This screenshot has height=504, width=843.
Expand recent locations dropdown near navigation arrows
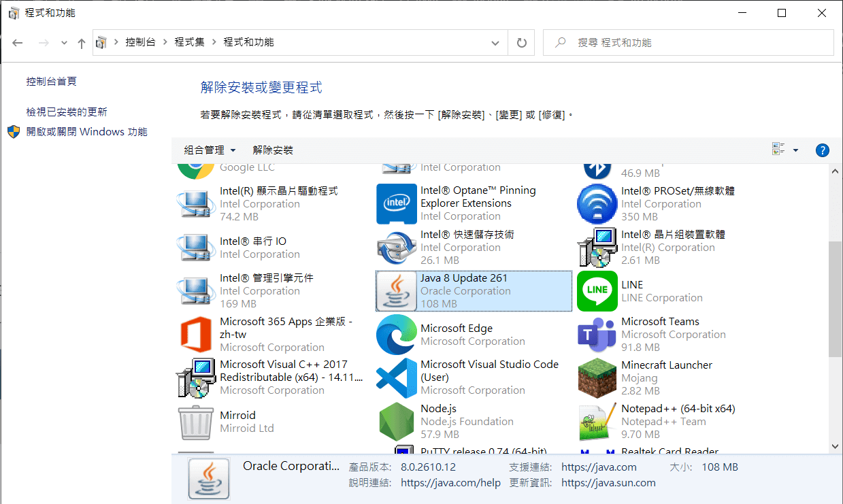[64, 43]
